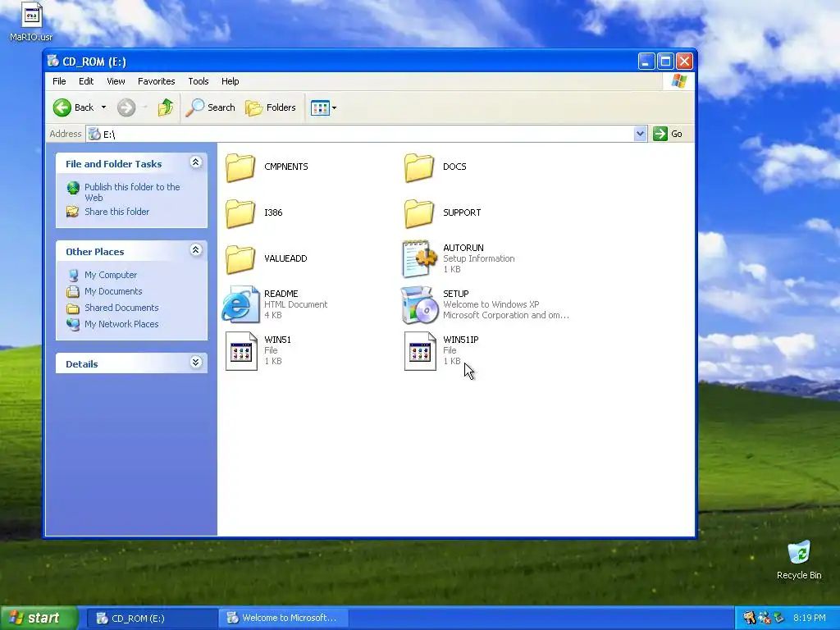Click the MaRIO.usr desktop icon
Viewport: 840px width, 630px height.
point(32,22)
